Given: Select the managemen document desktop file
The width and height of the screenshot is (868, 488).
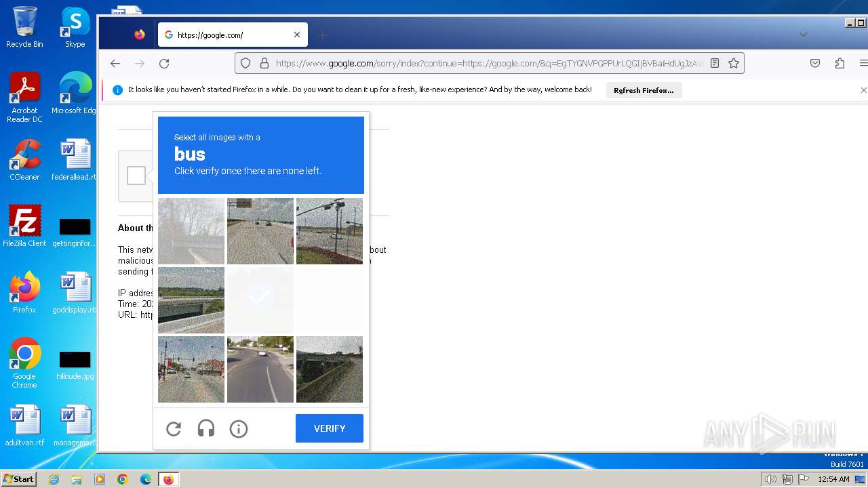Looking at the screenshot, I should 75,426.
